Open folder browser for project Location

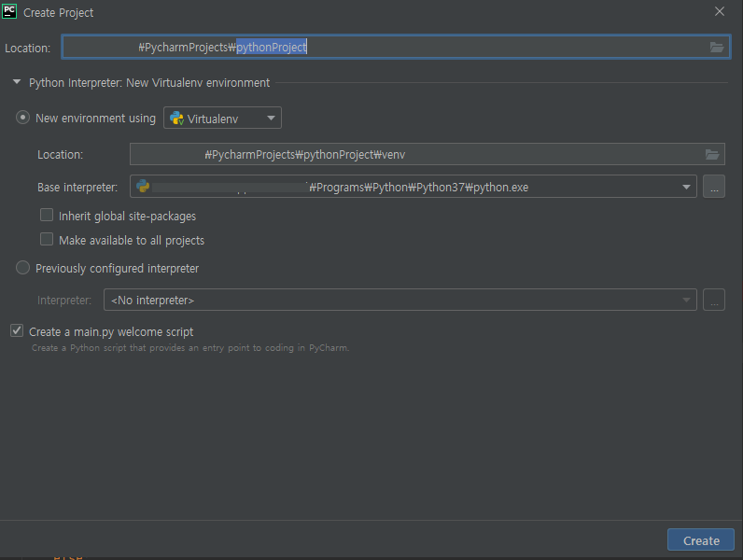[x=717, y=47]
